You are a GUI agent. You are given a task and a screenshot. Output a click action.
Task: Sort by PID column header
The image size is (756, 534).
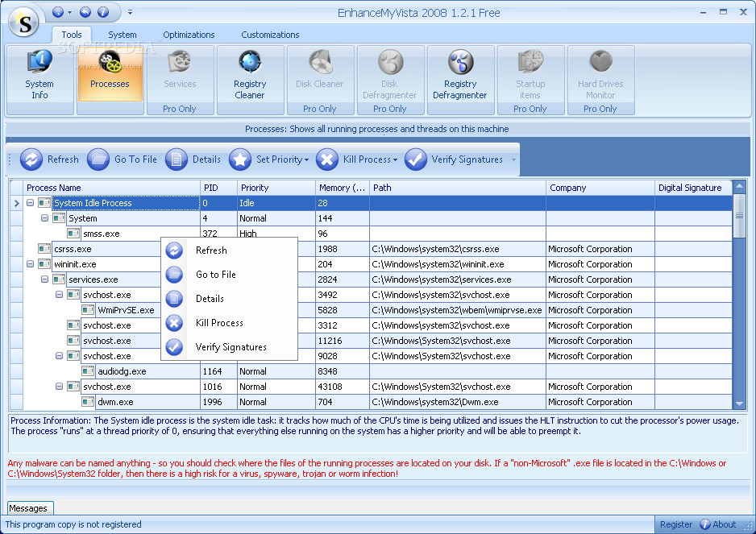[x=219, y=188]
